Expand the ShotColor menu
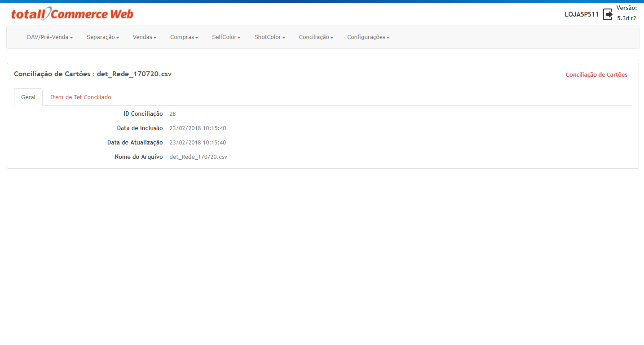 (x=270, y=37)
